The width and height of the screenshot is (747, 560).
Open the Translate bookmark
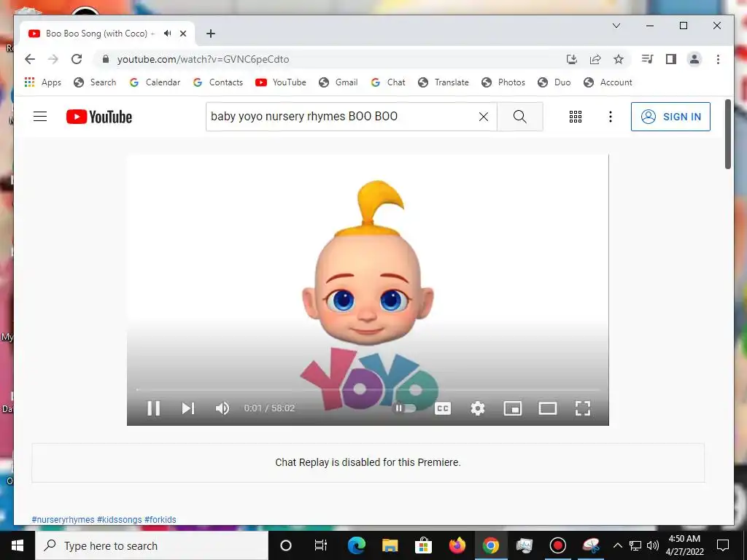(443, 82)
